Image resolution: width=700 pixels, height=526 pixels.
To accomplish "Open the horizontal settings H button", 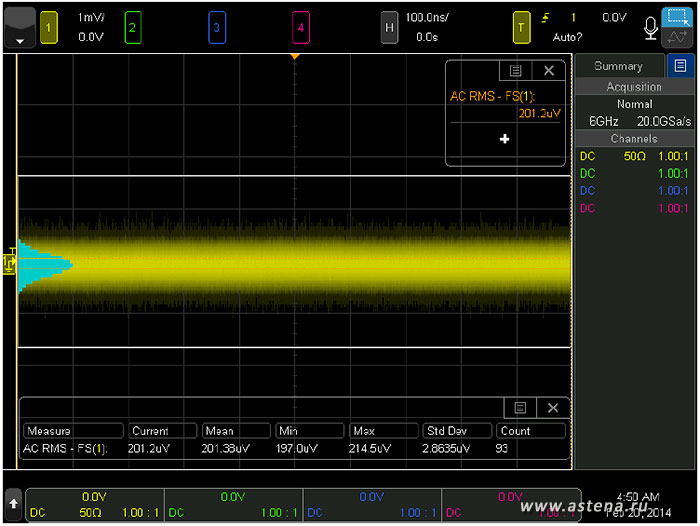I will coord(389,28).
